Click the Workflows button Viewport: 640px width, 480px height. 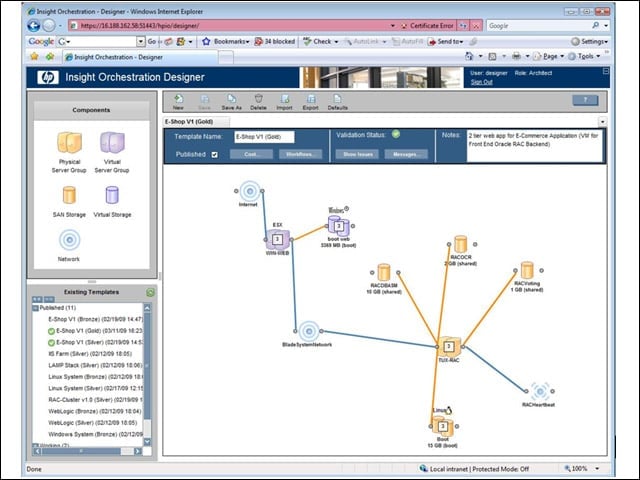pos(300,154)
